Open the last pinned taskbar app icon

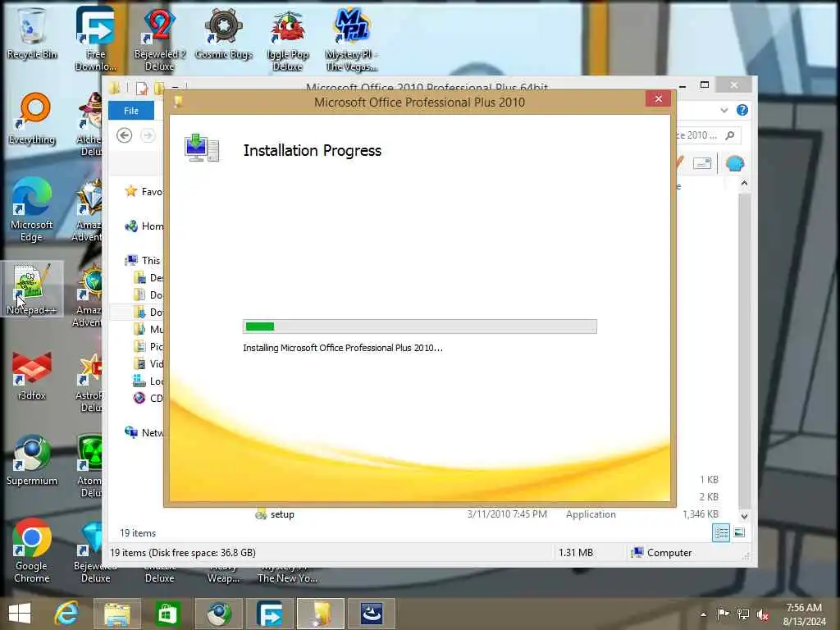click(x=372, y=614)
